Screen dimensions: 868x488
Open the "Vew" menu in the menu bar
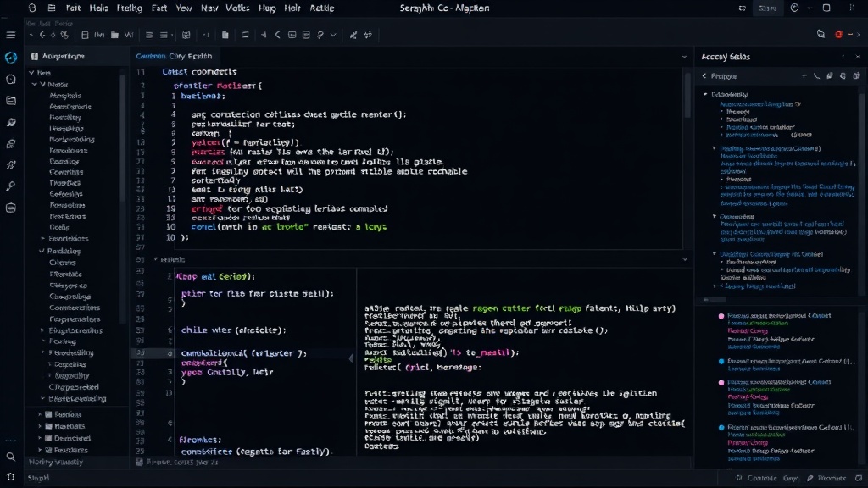pos(184,8)
